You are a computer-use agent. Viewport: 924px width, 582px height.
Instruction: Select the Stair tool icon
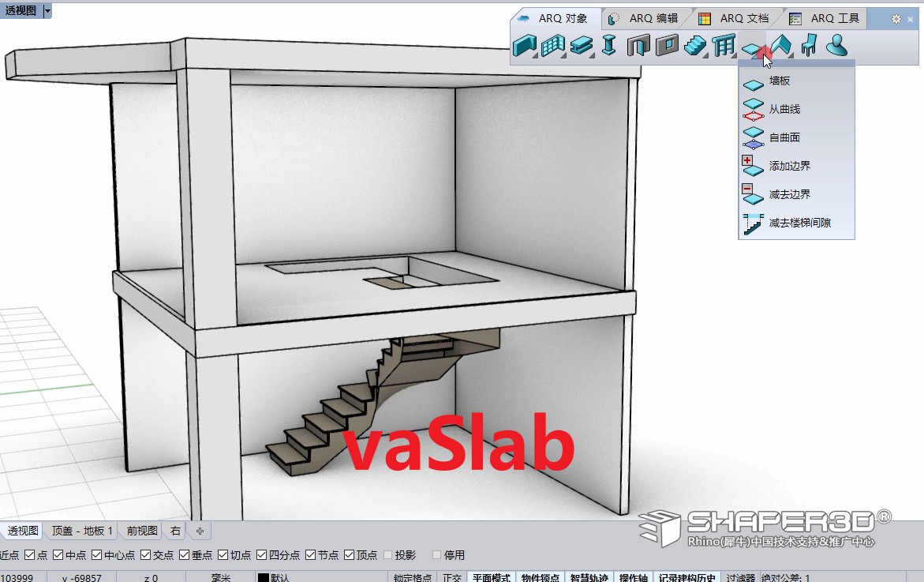click(x=695, y=45)
